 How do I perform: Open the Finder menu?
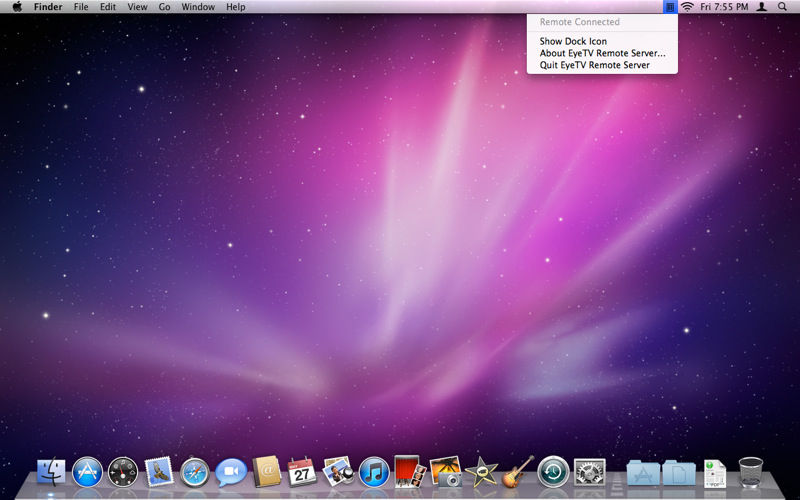coord(48,7)
